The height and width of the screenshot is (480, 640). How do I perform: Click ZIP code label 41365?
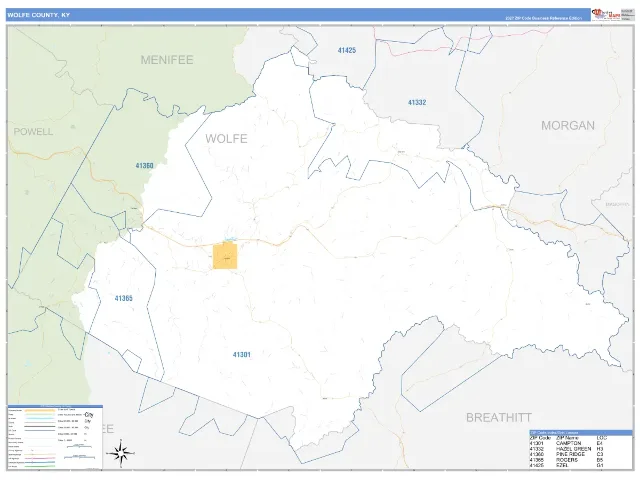(124, 298)
